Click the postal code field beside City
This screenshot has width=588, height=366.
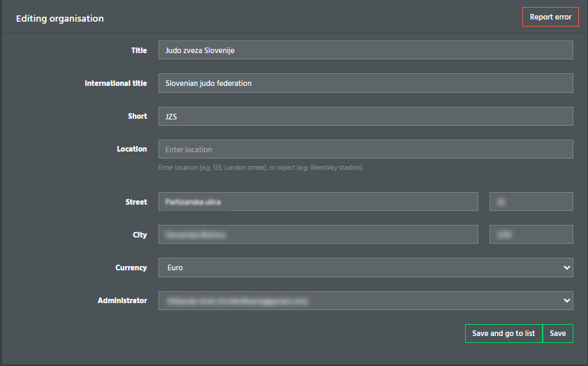point(531,235)
